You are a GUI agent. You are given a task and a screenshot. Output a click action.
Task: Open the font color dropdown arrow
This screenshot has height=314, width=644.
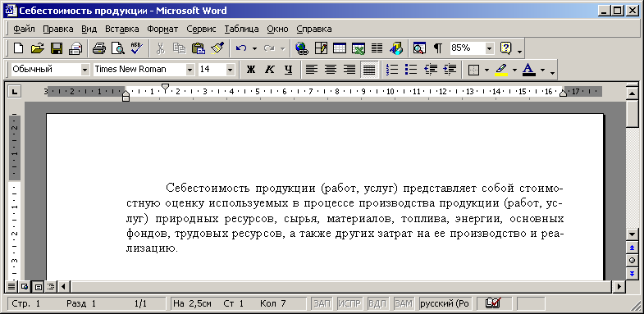coord(542,70)
